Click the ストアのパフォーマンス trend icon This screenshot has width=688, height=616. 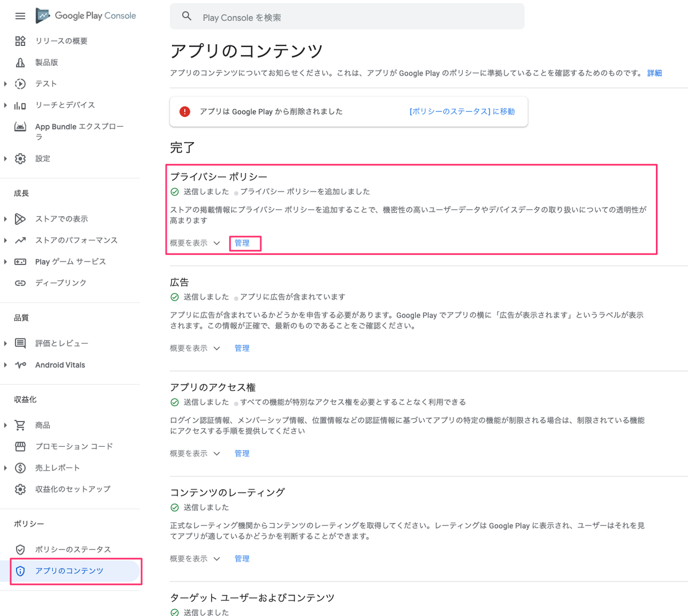coord(20,240)
